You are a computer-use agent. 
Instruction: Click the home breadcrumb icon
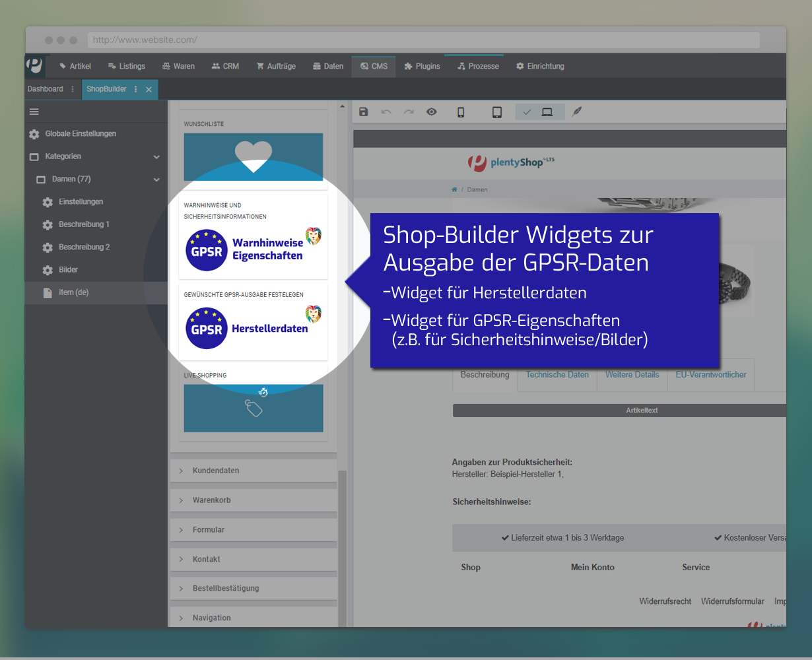(454, 189)
